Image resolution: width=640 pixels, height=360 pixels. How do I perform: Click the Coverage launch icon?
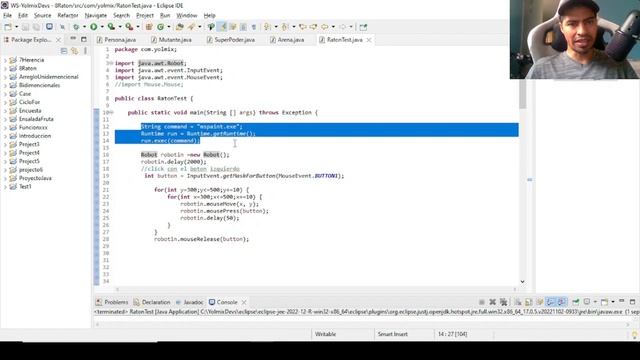111,27
